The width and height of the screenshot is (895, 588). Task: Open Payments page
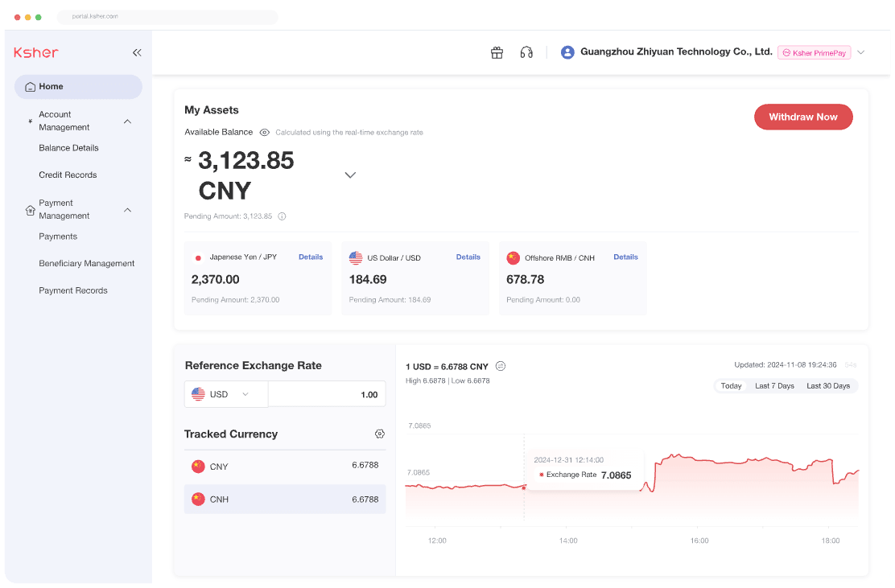point(58,236)
